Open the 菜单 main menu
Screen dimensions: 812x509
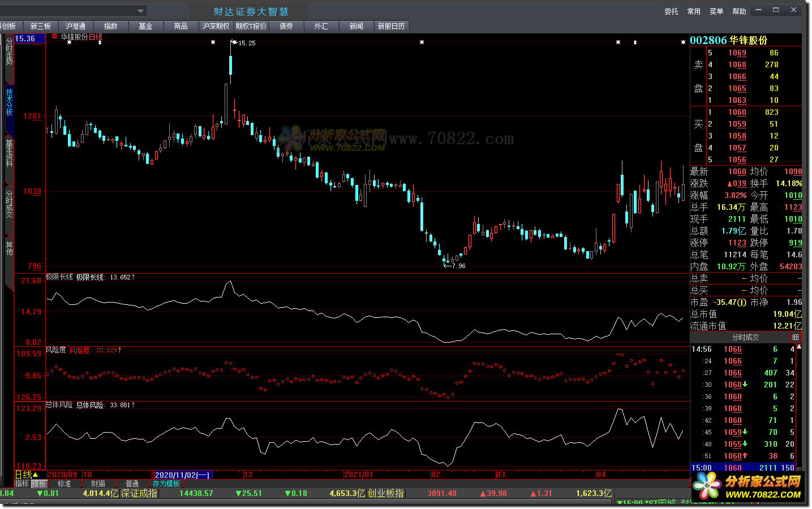tap(716, 11)
